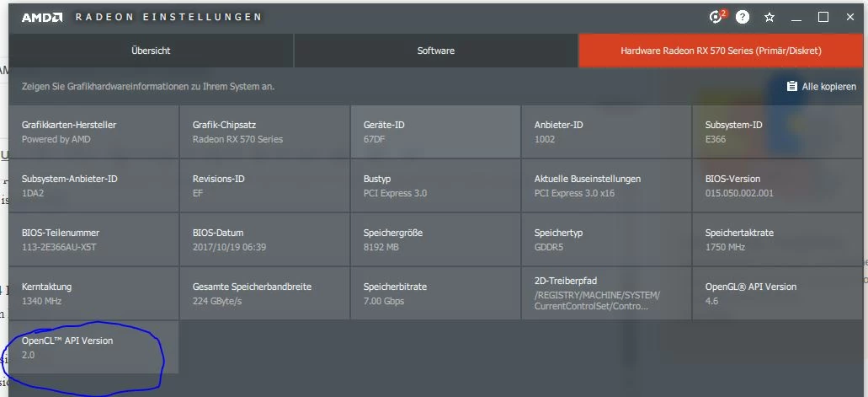
Task: Click the Kerntaktung tile label
Action: tap(46, 287)
